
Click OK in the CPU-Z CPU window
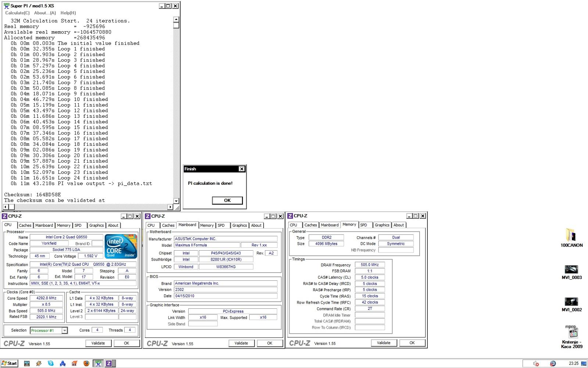[x=126, y=343]
